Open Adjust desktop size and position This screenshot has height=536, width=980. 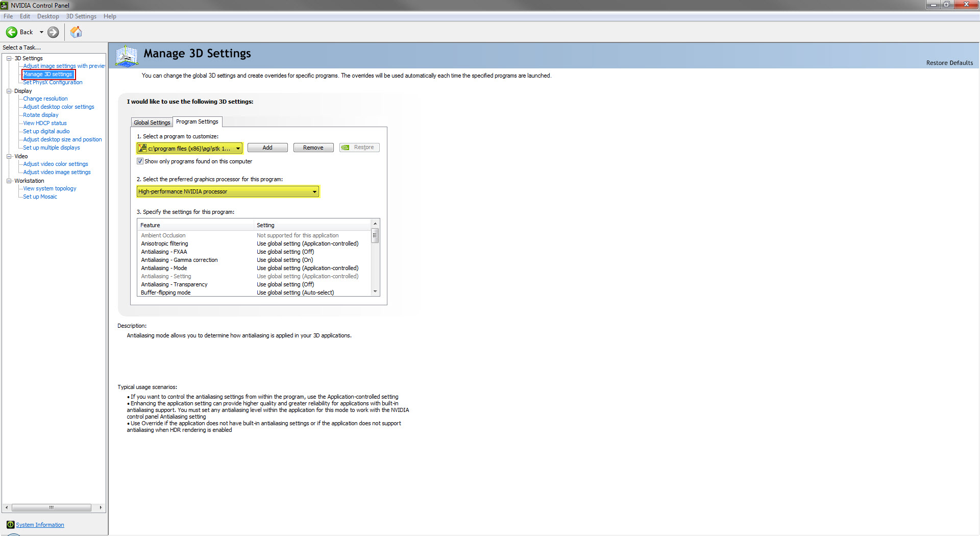coord(62,139)
